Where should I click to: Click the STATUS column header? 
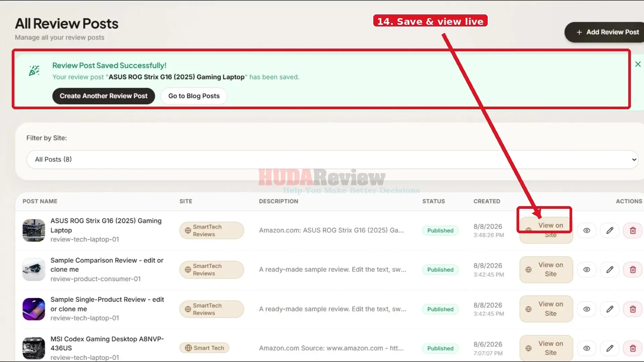click(x=433, y=201)
